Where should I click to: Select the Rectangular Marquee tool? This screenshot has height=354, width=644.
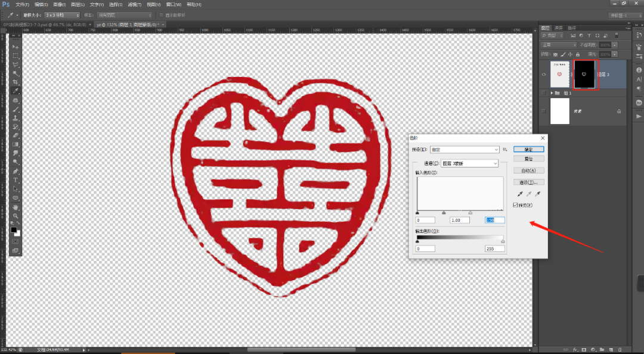pyautogui.click(x=16, y=55)
